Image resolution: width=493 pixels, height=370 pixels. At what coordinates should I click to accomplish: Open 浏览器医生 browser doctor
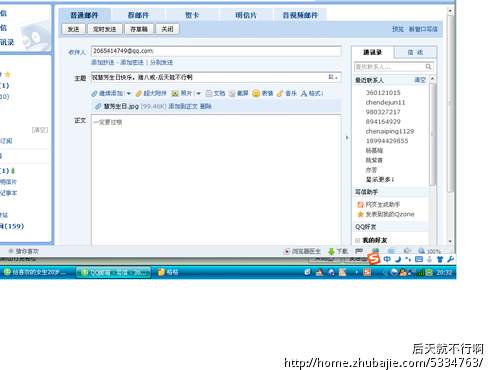pos(302,251)
